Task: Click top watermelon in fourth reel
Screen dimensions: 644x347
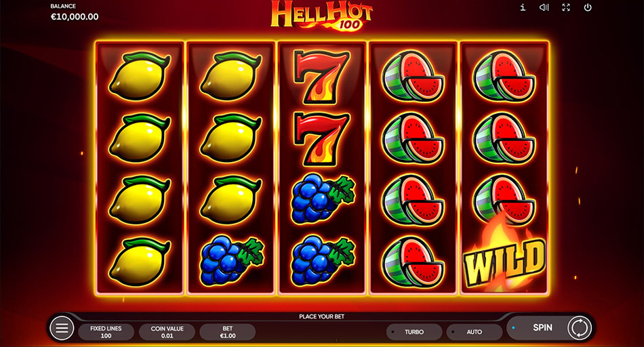Action: [413, 77]
